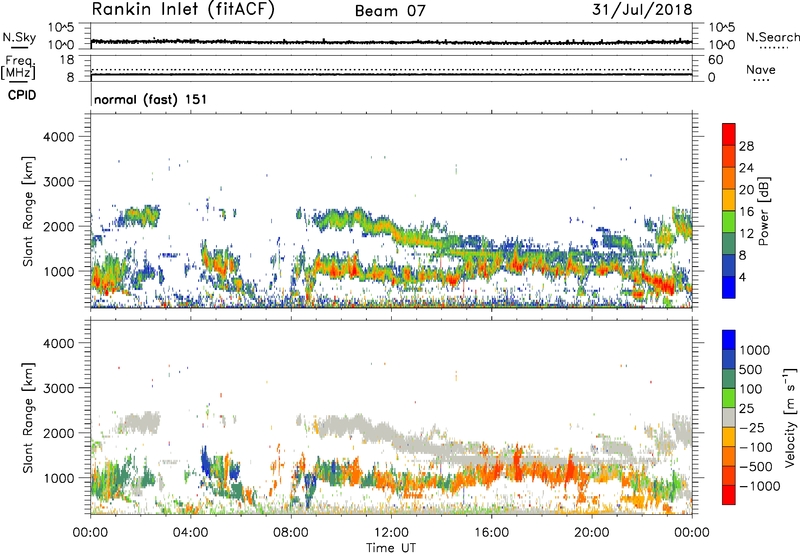This screenshot has height=554, width=800.
Task: Click the Velocity color bar value '500'
Action: pos(751,369)
